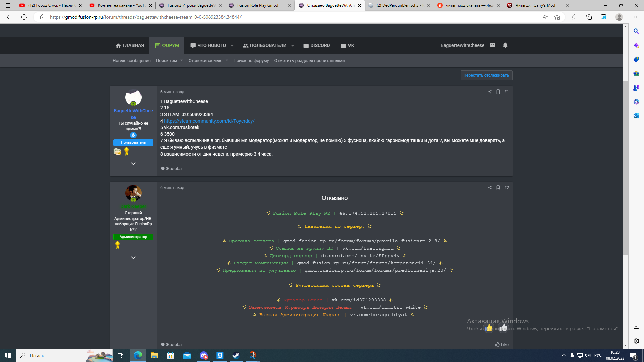Report the first post via Жалоба
644x362 pixels.
(171, 169)
